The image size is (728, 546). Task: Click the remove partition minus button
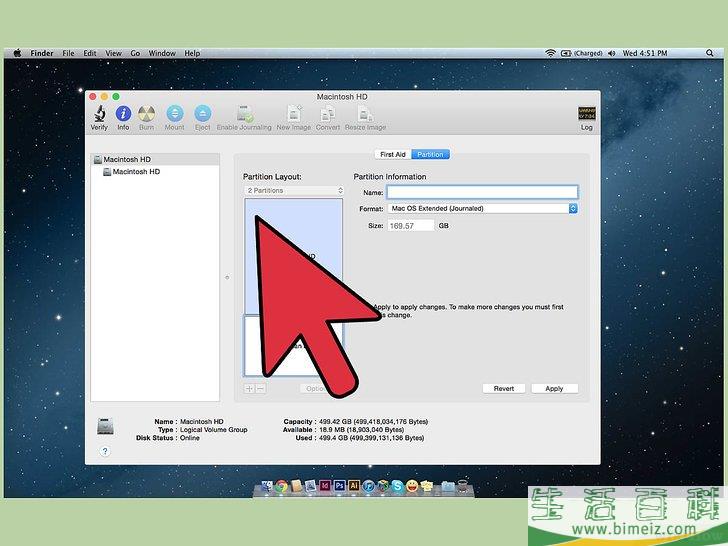[261, 389]
